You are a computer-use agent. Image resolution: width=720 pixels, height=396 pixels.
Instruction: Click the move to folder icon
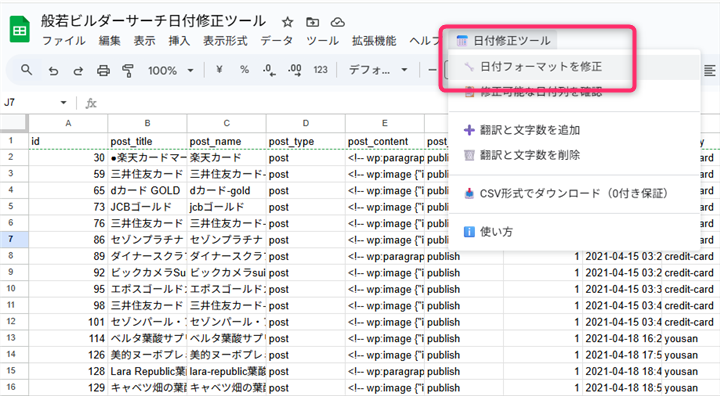(312, 22)
